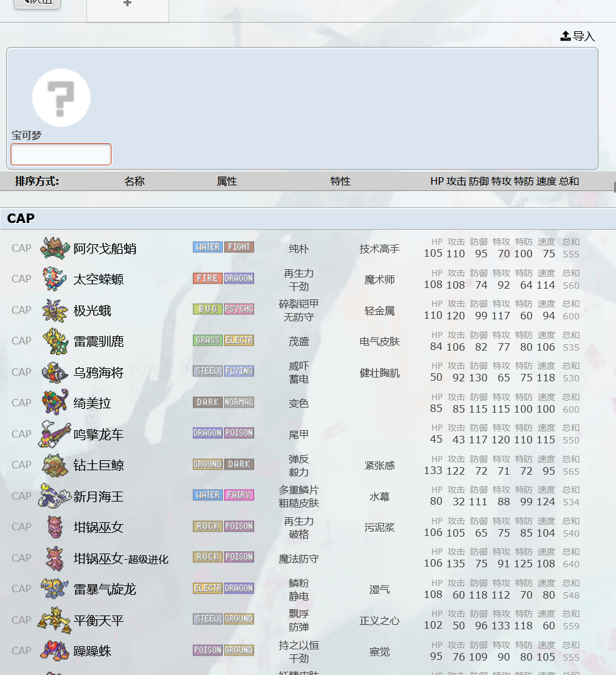The width and height of the screenshot is (616, 675).
Task: Click the page scrollbar thumb on the right
Action: (614, 187)
